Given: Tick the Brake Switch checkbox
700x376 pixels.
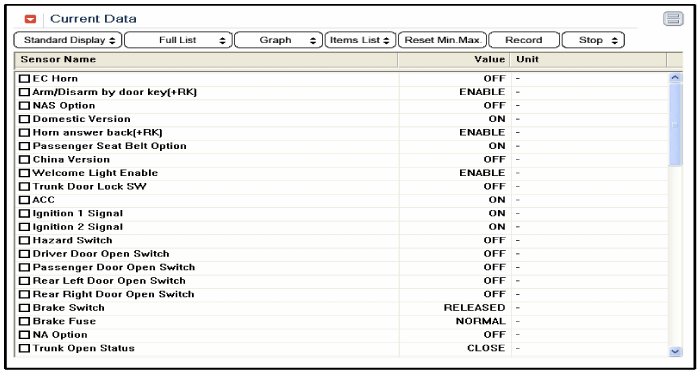Looking at the screenshot, I should 24,308.
